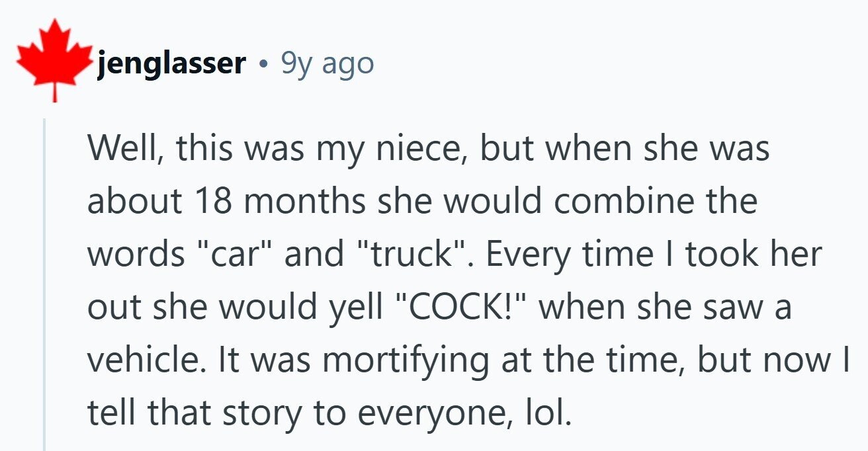Click the "9y ago" timestamp

pos(327,65)
